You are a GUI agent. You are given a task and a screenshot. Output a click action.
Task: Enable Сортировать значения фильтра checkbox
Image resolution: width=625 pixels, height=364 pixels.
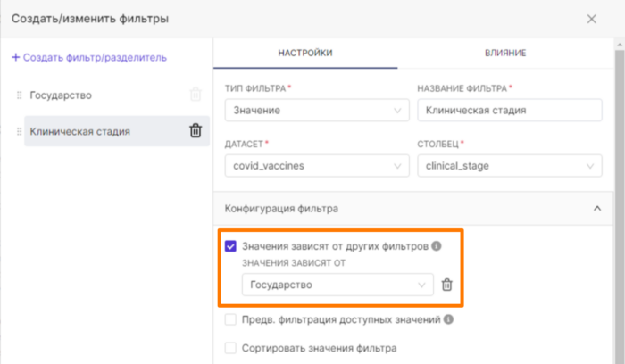pos(230,348)
